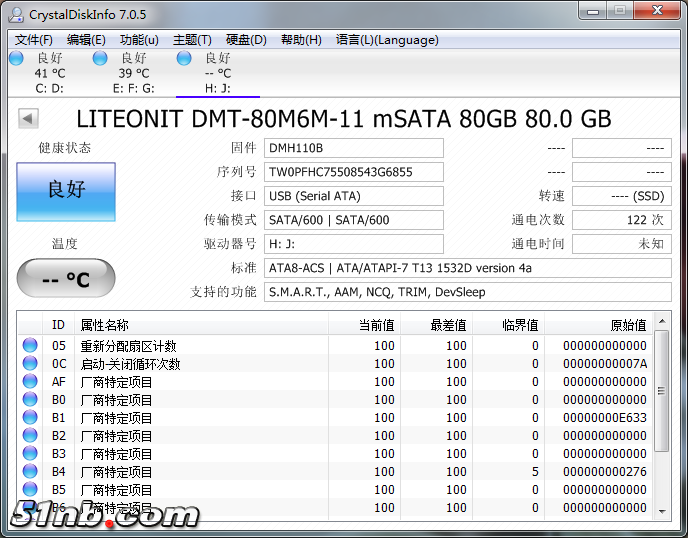Click raw value 00000000007A
The width and height of the screenshot is (688, 538).
click(605, 364)
